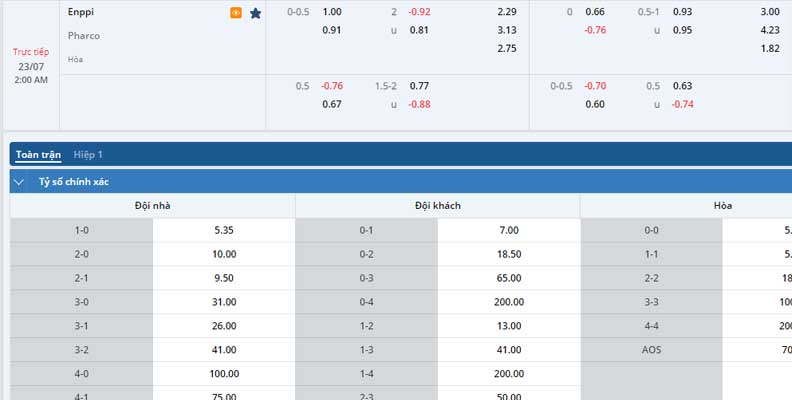Select correct score 1-0 odds 5.35
The image size is (792, 400).
[x=224, y=230]
